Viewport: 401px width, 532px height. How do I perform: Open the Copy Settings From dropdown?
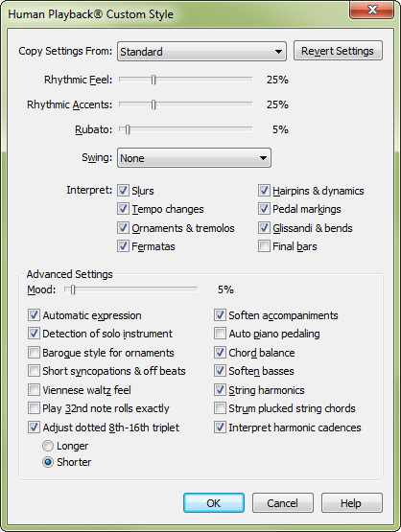[201, 52]
